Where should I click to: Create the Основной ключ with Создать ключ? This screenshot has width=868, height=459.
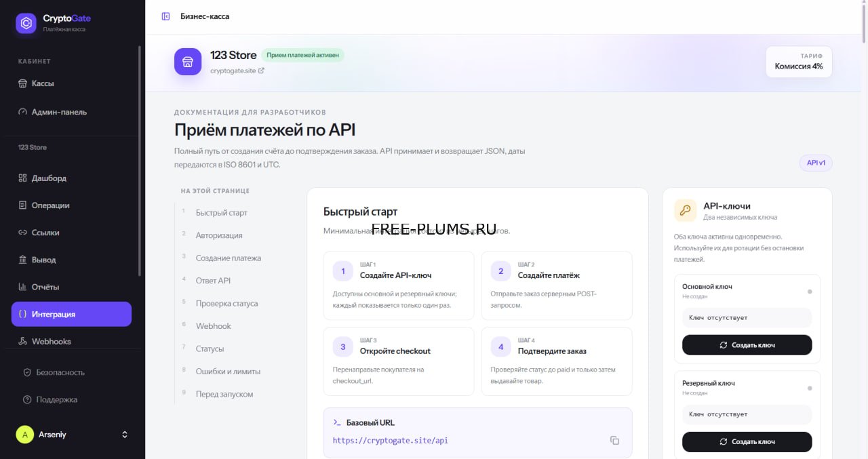pyautogui.click(x=747, y=345)
